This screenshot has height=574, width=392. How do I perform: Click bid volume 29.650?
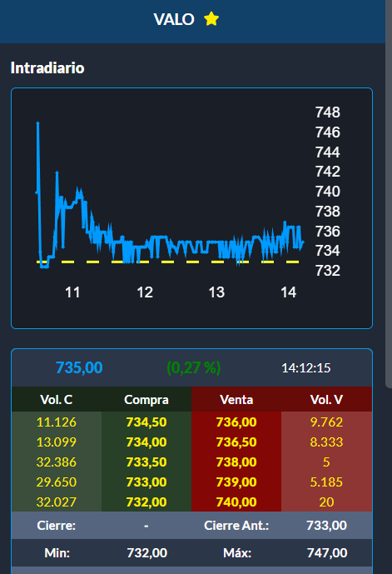pyautogui.click(x=57, y=482)
